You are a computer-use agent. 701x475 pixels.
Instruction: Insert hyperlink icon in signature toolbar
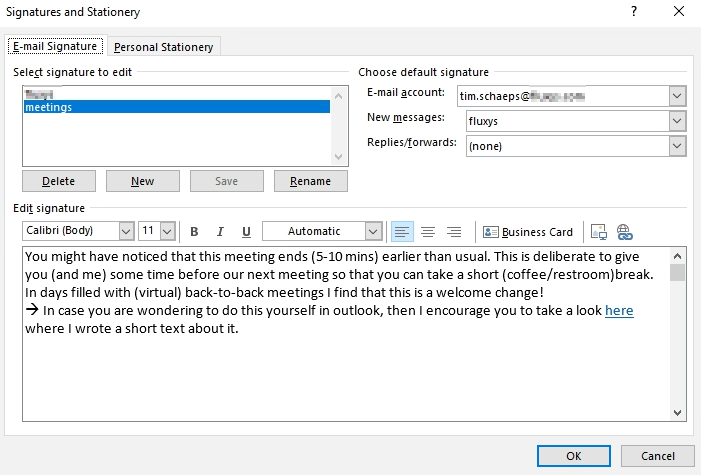click(x=625, y=232)
